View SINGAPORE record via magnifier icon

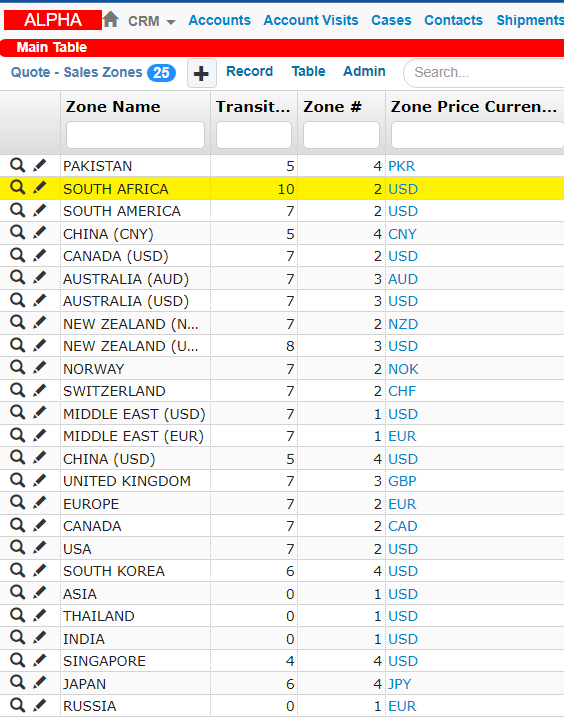coord(17,660)
